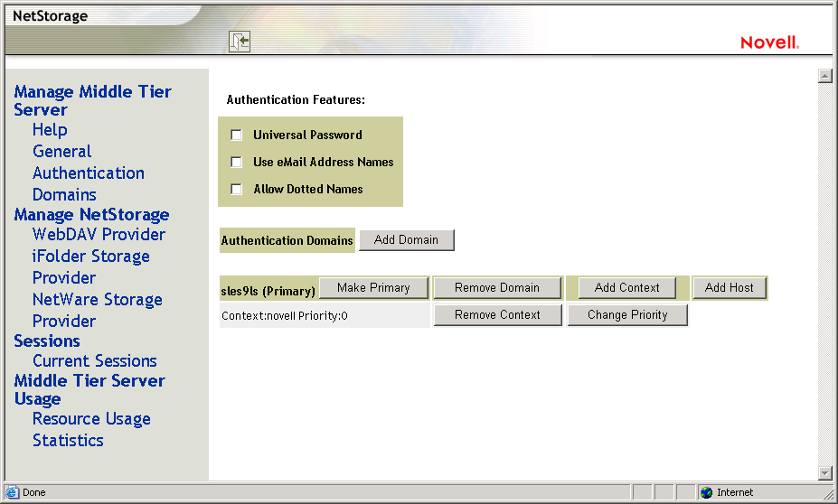The height and width of the screenshot is (504, 838).
Task: View the Current Sessions link
Action: [x=95, y=361]
